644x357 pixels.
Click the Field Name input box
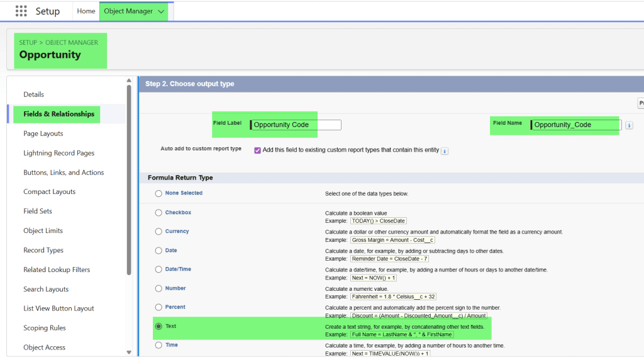pos(576,125)
